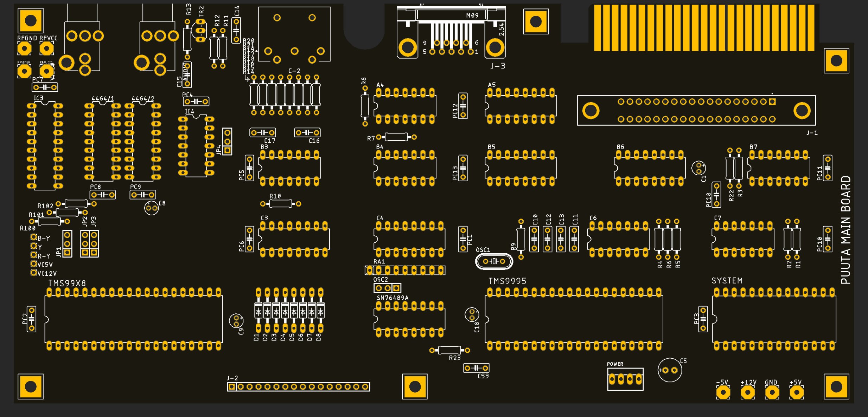Select the R8 resistor footprint

[365, 106]
